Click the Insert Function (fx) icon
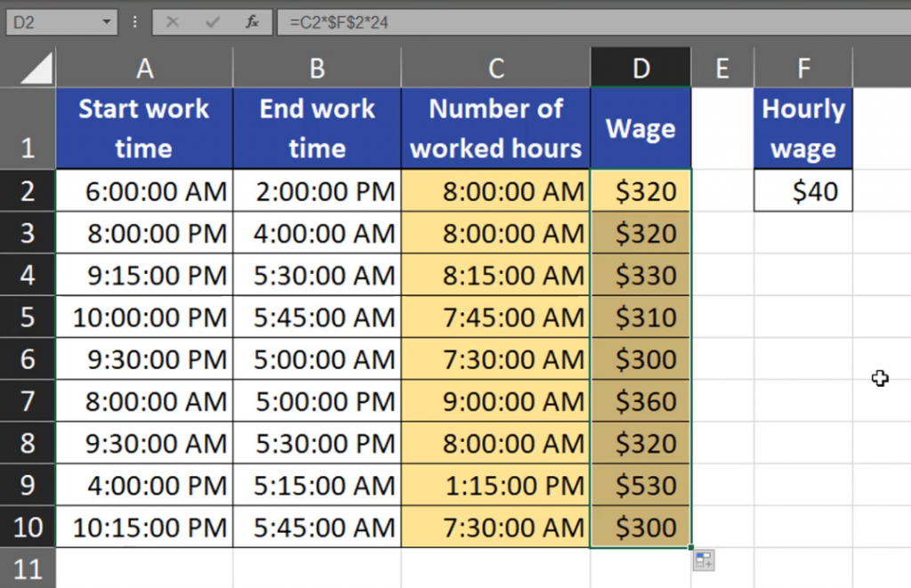Viewport: 911px width, 588px height. click(x=251, y=23)
